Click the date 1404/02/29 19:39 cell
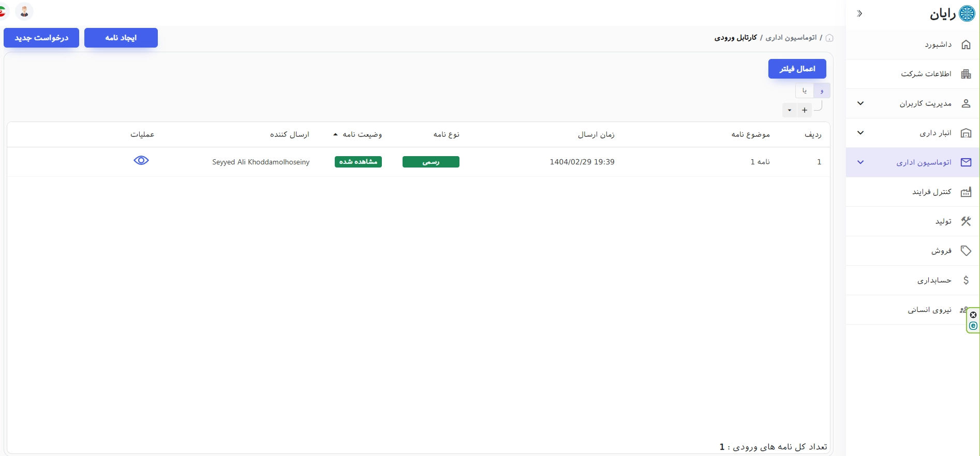 (x=582, y=162)
